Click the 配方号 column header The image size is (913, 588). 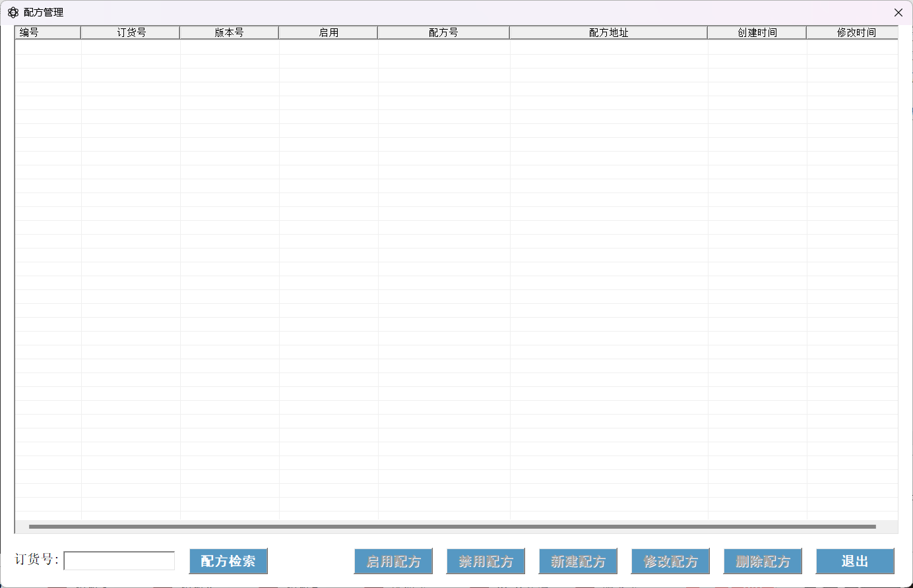(x=443, y=32)
